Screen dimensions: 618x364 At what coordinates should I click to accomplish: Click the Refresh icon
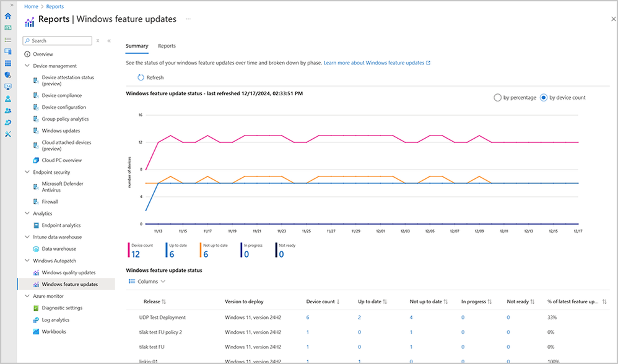pos(141,77)
